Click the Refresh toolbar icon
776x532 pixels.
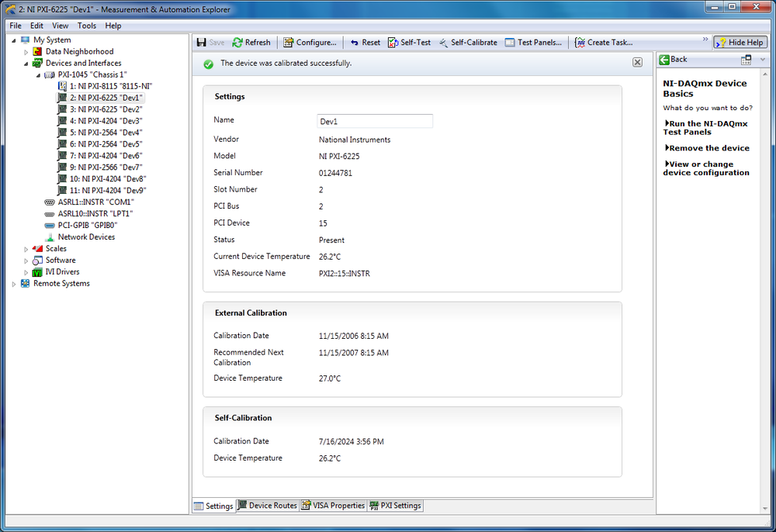[237, 43]
